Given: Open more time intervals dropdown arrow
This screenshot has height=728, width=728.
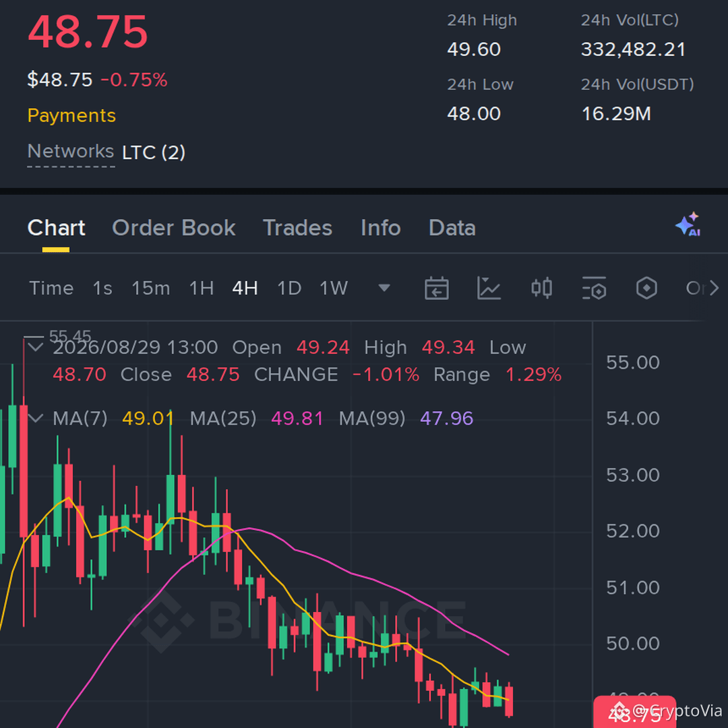Looking at the screenshot, I should 384,288.
